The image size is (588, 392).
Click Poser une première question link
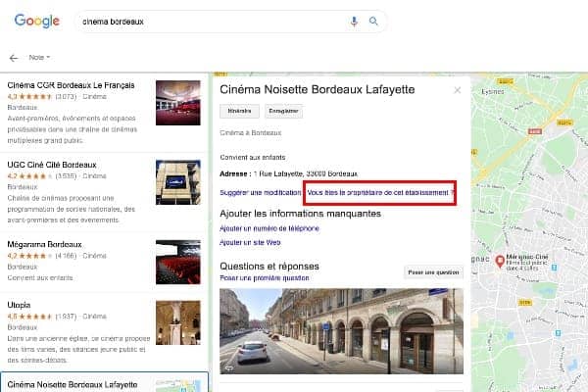265,278
